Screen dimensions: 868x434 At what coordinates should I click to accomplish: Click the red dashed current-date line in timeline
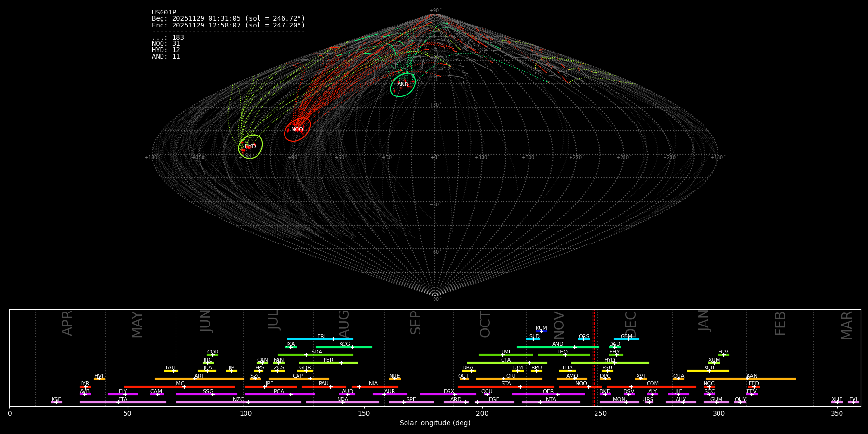click(594, 357)
